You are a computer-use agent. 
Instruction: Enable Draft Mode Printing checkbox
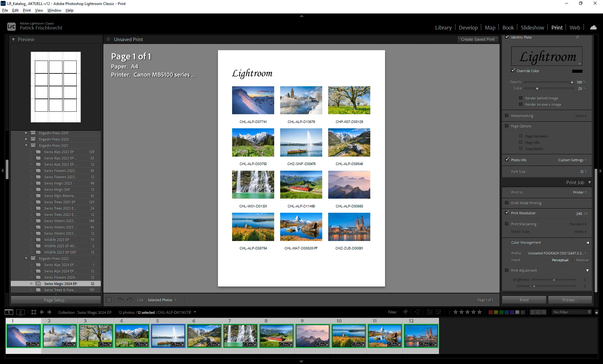[x=507, y=203]
